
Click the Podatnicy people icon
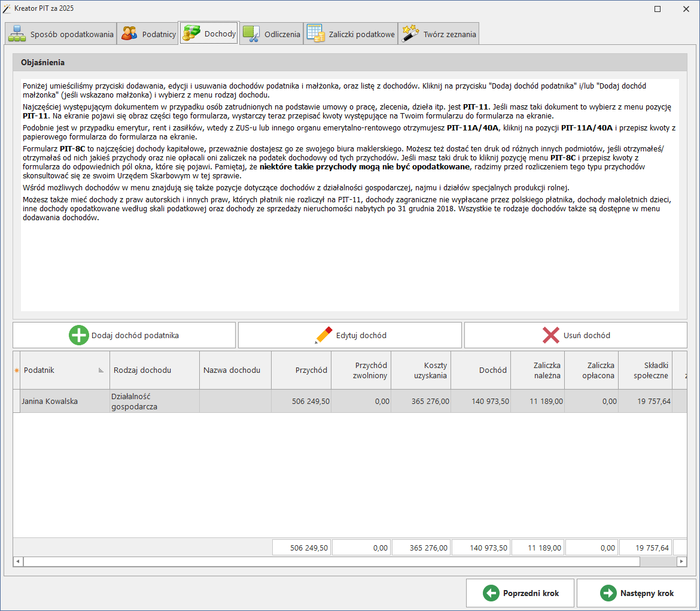pyautogui.click(x=129, y=34)
